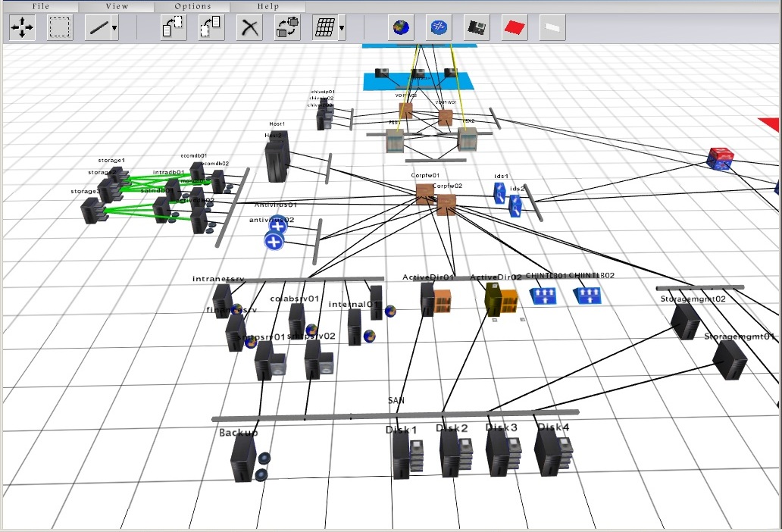Click the CHINTL801 blue switch node
This screenshot has width=782, height=532.
[x=543, y=295]
